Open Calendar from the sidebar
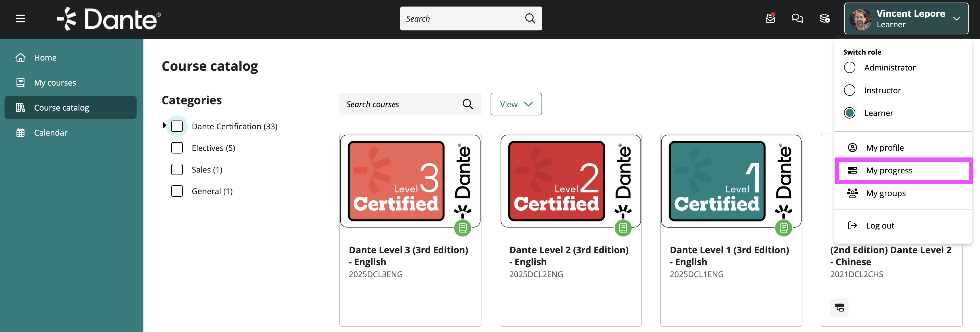 (x=50, y=132)
